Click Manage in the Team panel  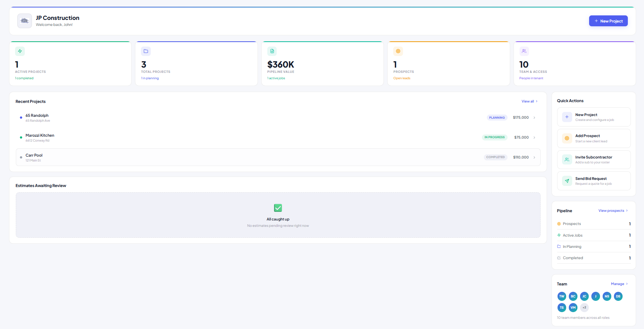click(x=619, y=284)
